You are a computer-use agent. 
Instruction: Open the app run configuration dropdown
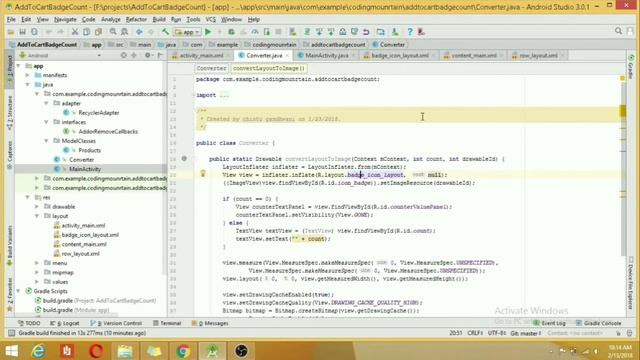point(187,32)
